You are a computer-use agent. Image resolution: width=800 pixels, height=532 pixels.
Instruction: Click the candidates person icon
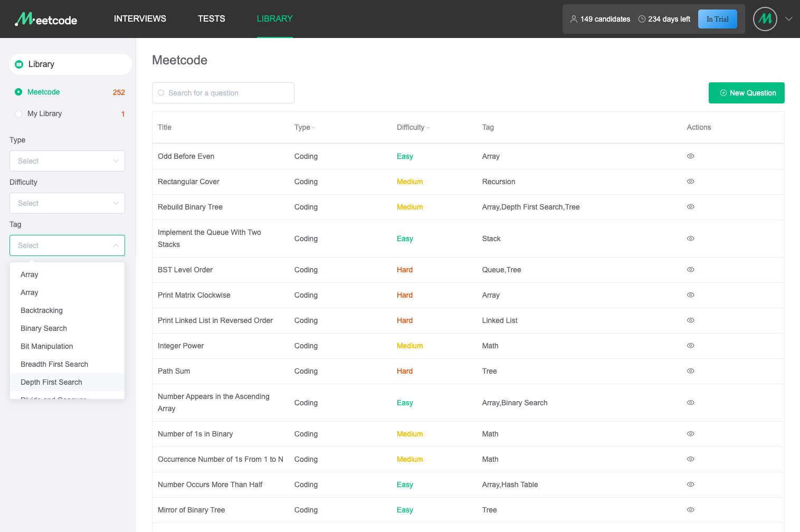pyautogui.click(x=574, y=19)
